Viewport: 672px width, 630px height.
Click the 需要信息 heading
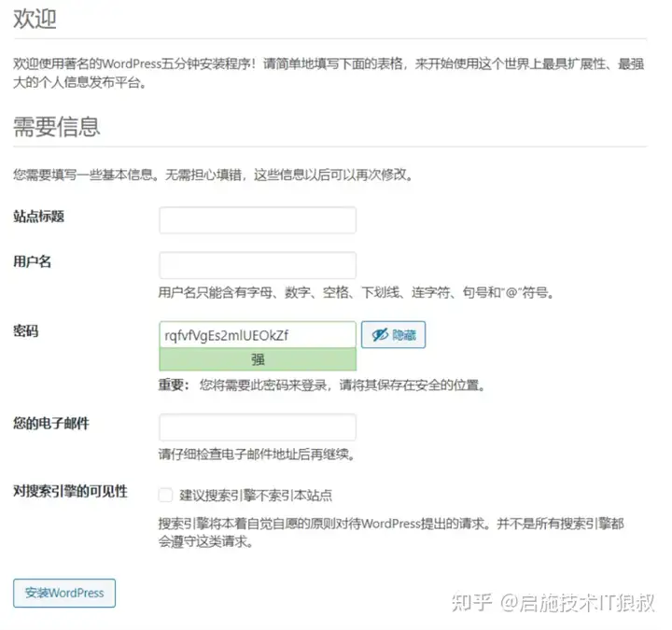(57, 127)
